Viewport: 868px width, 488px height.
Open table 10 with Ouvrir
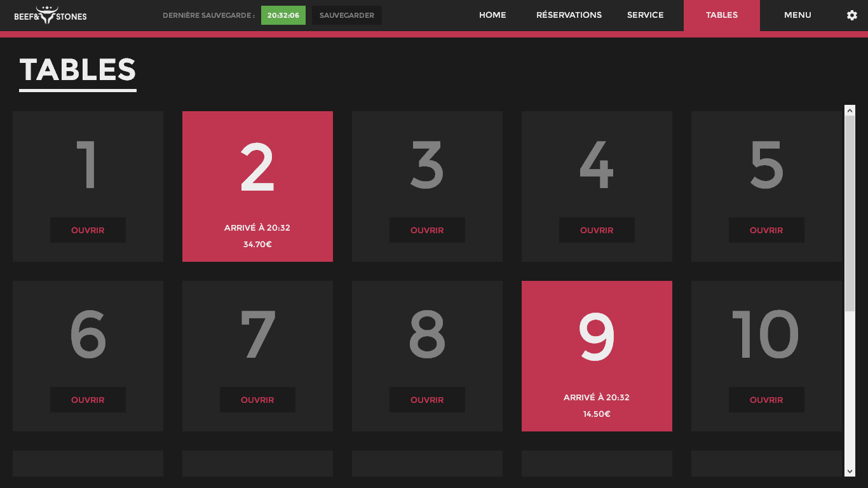pos(766,400)
